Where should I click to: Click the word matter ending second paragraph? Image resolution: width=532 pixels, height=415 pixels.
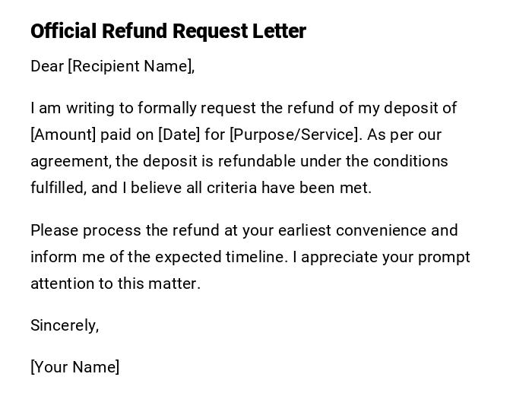click(178, 284)
